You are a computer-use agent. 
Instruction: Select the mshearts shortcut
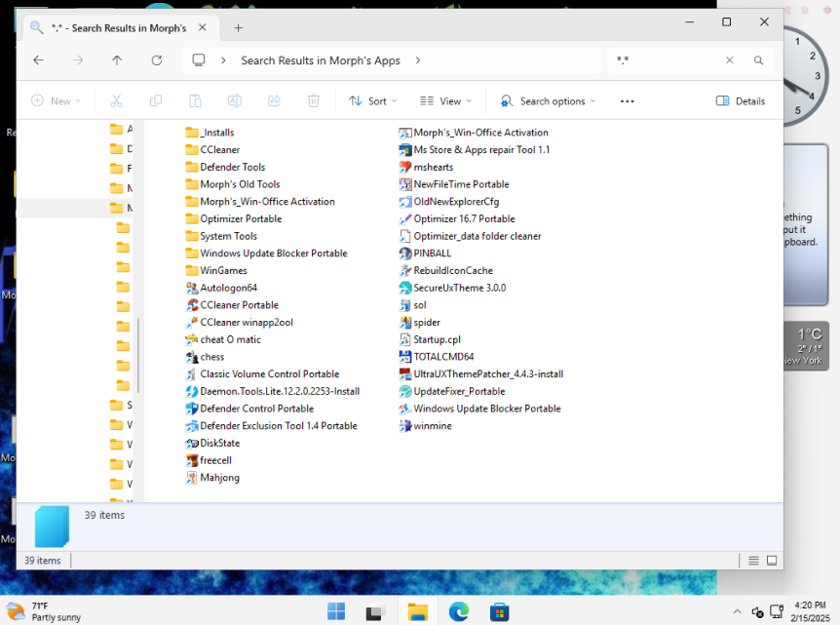coord(427,168)
